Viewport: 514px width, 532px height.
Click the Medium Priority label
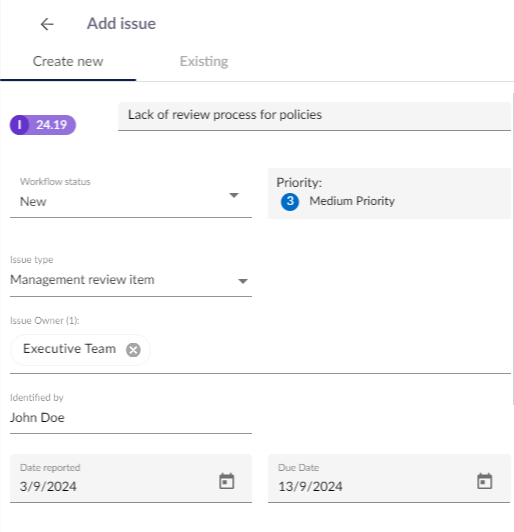(352, 201)
